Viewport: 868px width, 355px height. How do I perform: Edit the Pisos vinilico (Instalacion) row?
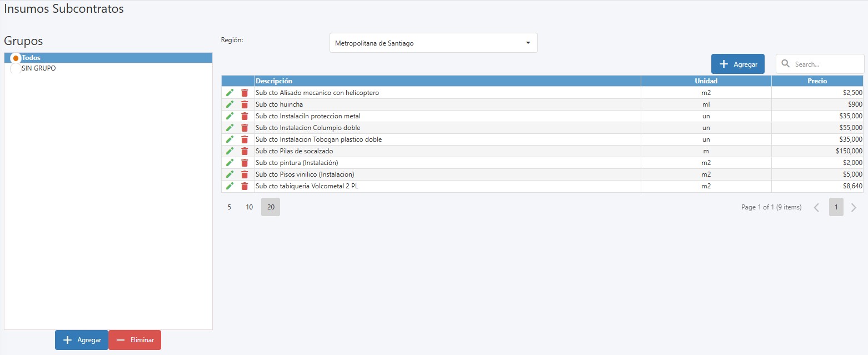pyautogui.click(x=230, y=174)
